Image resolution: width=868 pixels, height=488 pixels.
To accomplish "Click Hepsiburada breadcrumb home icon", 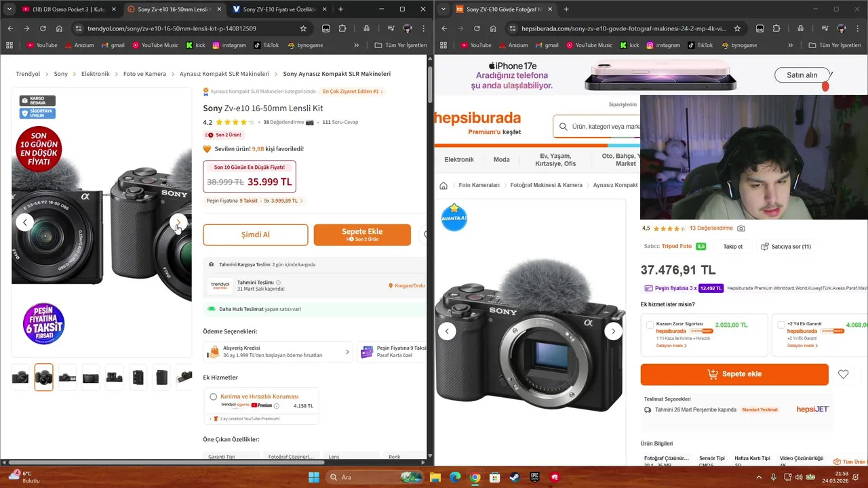I will [443, 186].
